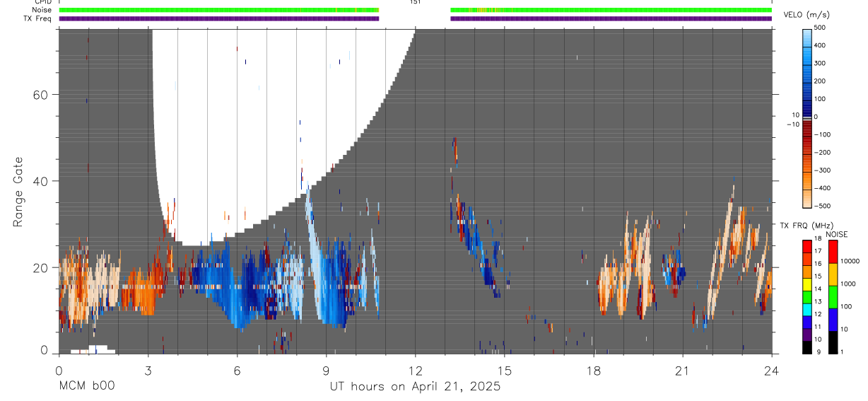Click the green segment of the NOISE colorbar
Viewport: 868px width, 401px height.
[x=833, y=297]
